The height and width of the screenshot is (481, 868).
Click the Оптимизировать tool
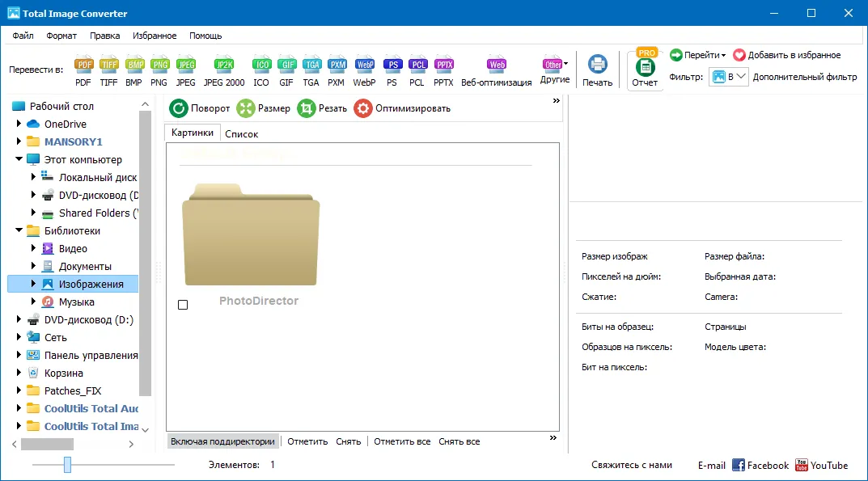pyautogui.click(x=402, y=108)
